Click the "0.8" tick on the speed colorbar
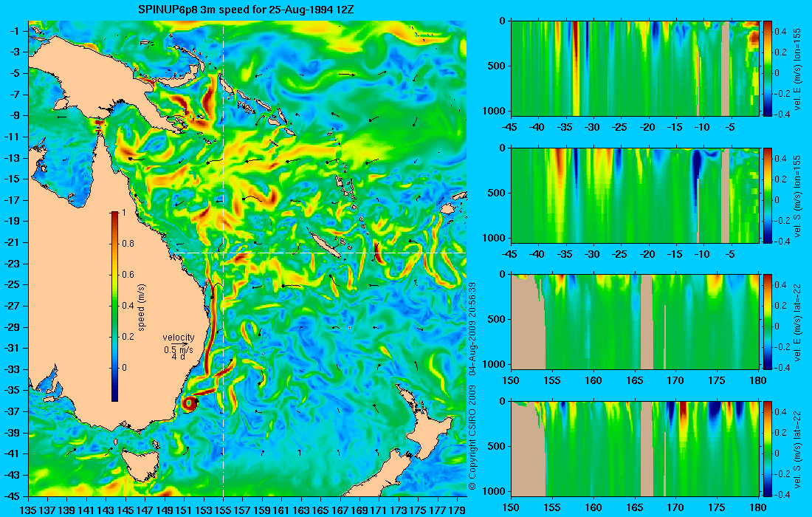Image resolution: width=812 pixels, height=517 pixels. coord(128,244)
